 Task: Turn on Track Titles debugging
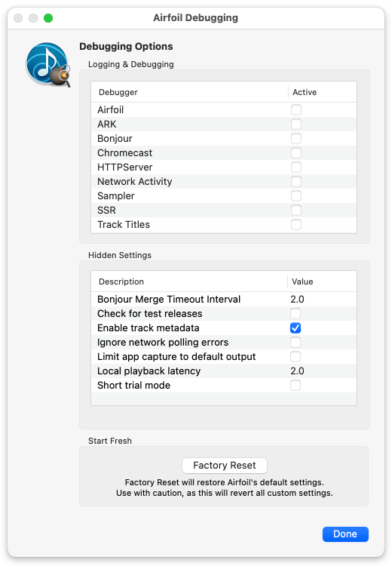tap(296, 225)
